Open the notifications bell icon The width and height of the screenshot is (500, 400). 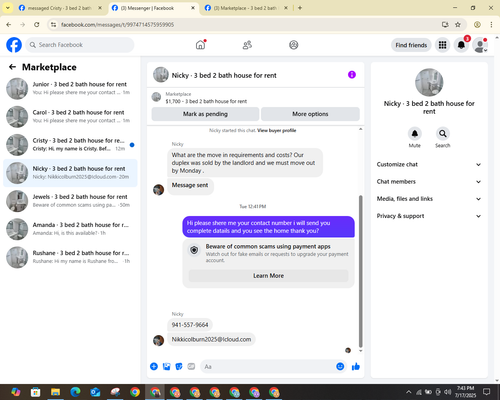tap(461, 45)
